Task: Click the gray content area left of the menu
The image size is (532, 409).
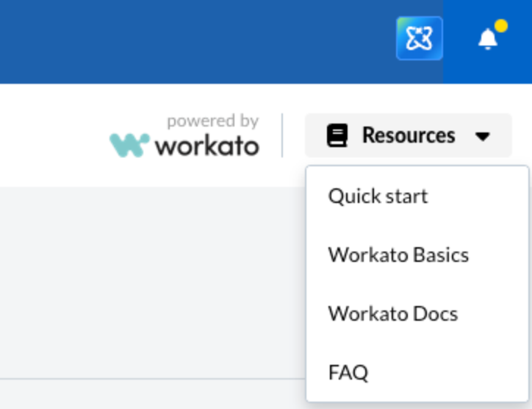Action: (x=147, y=280)
